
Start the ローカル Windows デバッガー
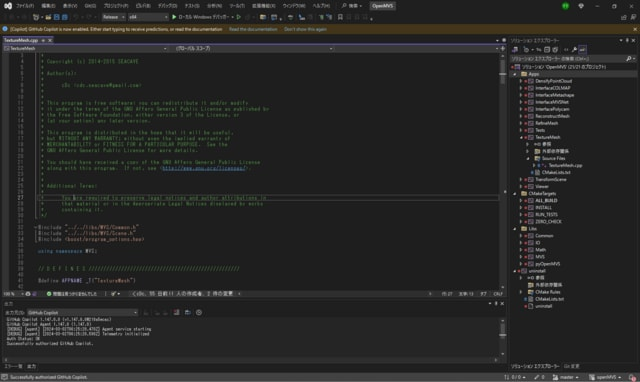(200, 17)
